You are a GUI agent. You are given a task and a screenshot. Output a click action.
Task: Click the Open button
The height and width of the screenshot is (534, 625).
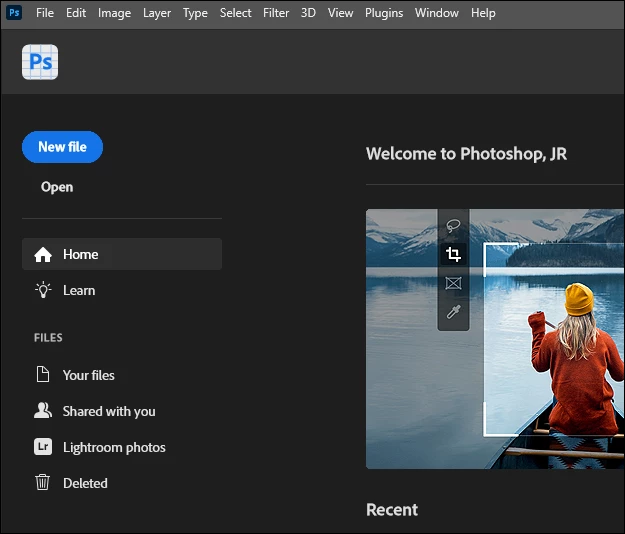[x=57, y=187]
